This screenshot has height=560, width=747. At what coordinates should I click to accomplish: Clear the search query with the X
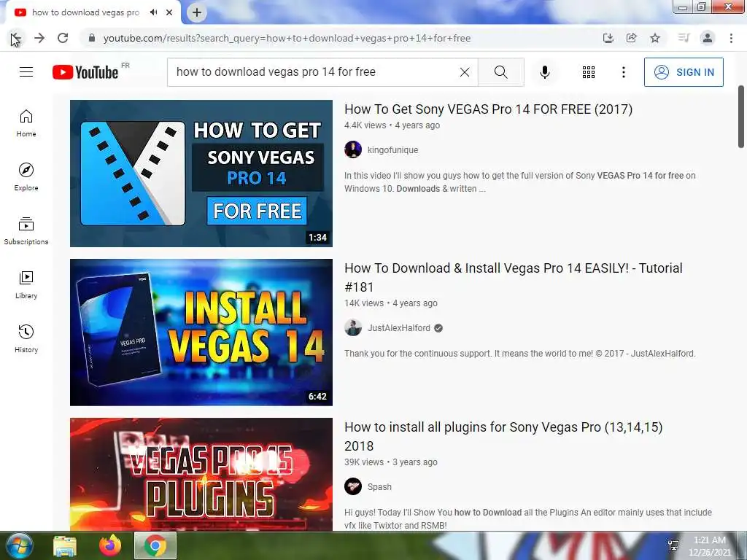465,72
